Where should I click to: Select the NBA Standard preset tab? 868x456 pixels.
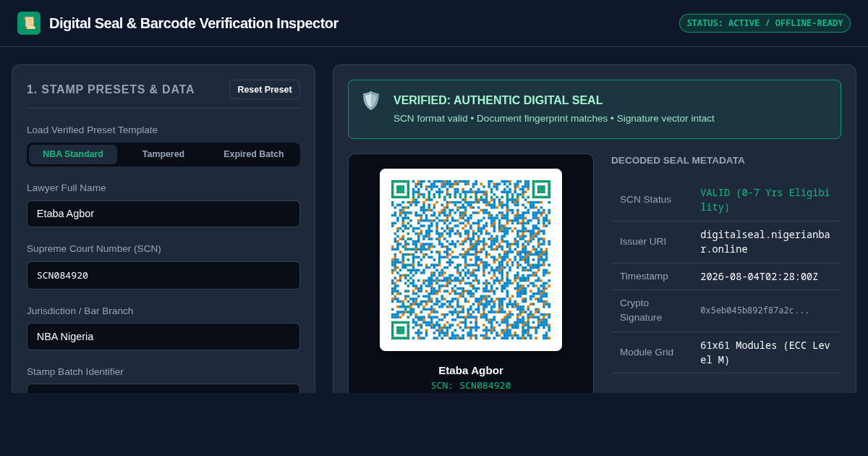pyautogui.click(x=73, y=154)
